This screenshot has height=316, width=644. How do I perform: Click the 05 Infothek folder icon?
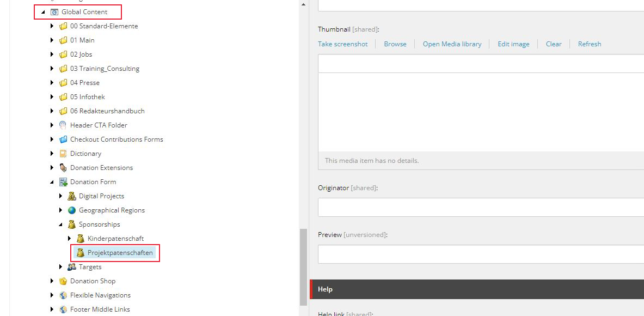(63, 97)
